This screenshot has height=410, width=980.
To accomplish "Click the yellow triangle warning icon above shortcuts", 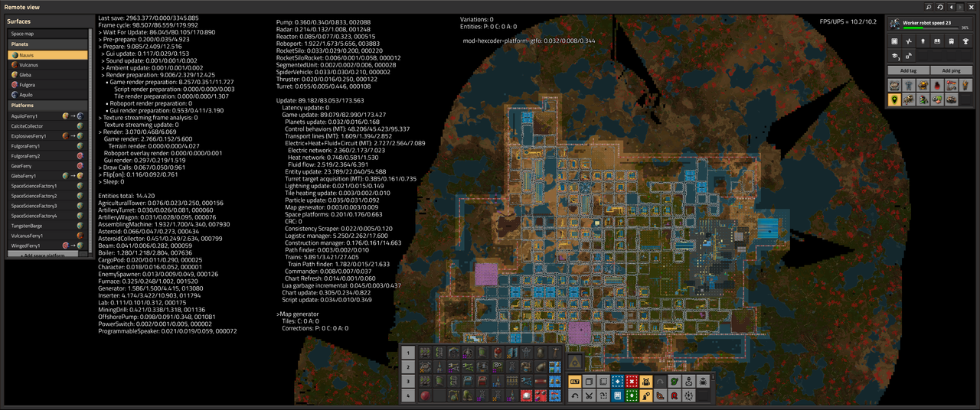I will (x=575, y=363).
